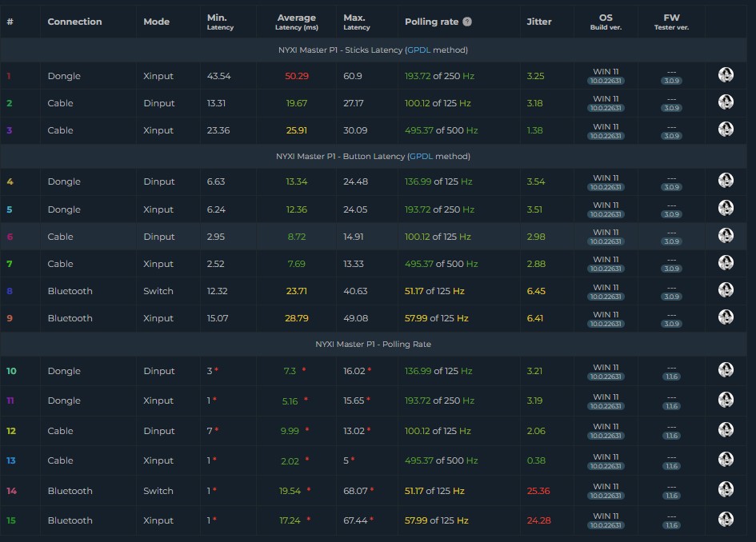Click Bluetooth connection cell in row 9
The width and height of the screenshot is (756, 542).
point(70,318)
